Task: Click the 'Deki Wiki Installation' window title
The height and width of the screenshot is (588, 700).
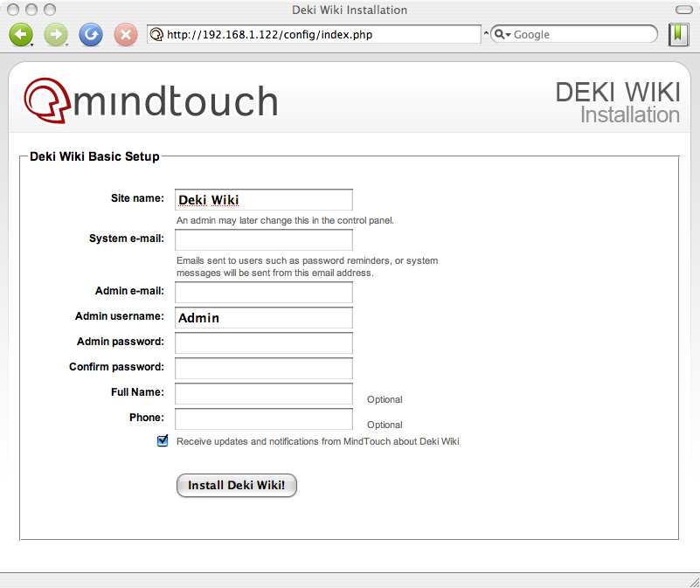Action: 350,10
